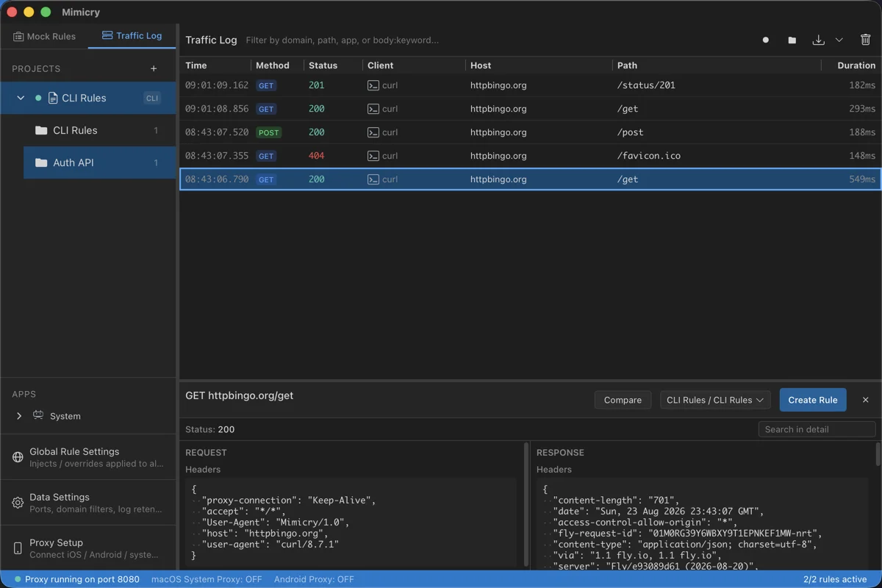
Task: Click terminal icon in the /status/201 row
Action: click(373, 85)
